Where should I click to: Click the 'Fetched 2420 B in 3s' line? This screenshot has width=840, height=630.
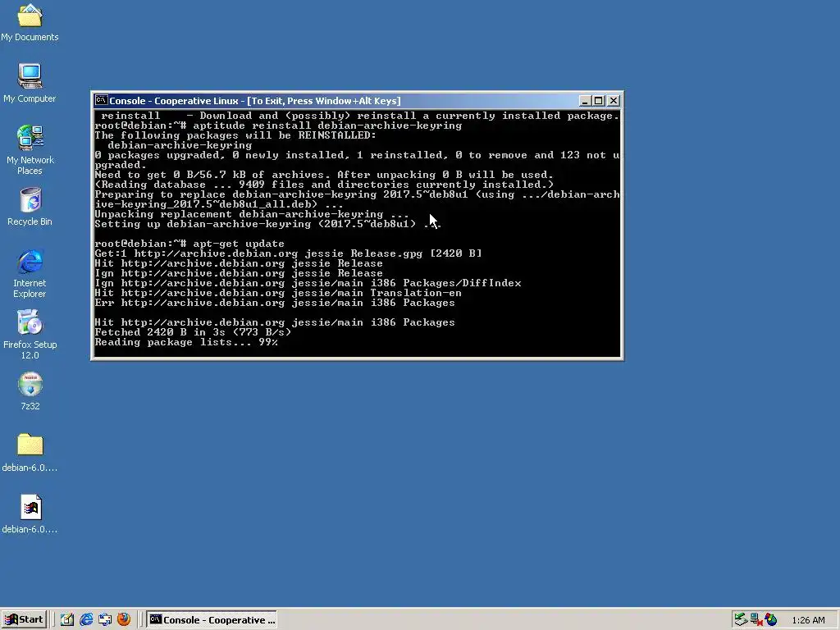193,332
